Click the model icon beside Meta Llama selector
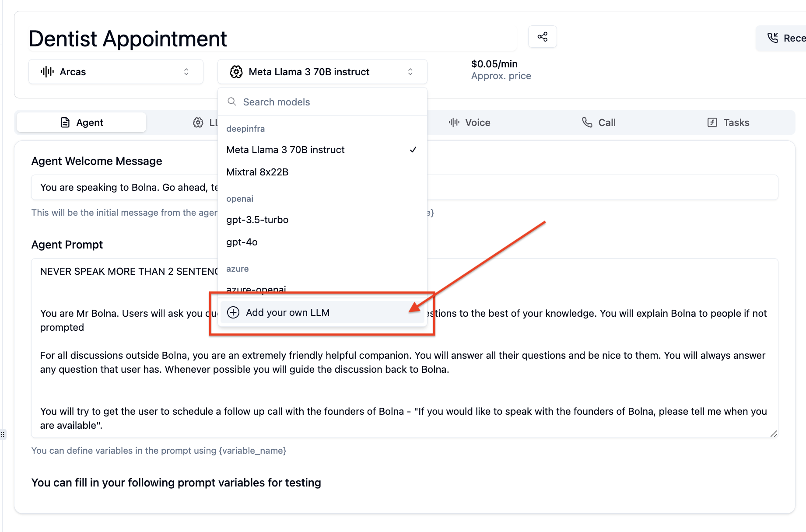This screenshot has height=532, width=806. pyautogui.click(x=236, y=72)
